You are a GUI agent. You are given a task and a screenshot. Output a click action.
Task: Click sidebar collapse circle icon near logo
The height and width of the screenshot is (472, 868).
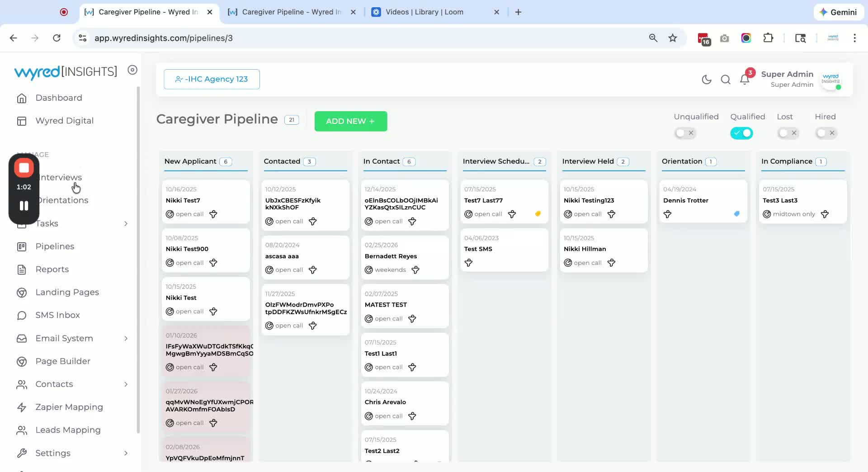click(132, 70)
